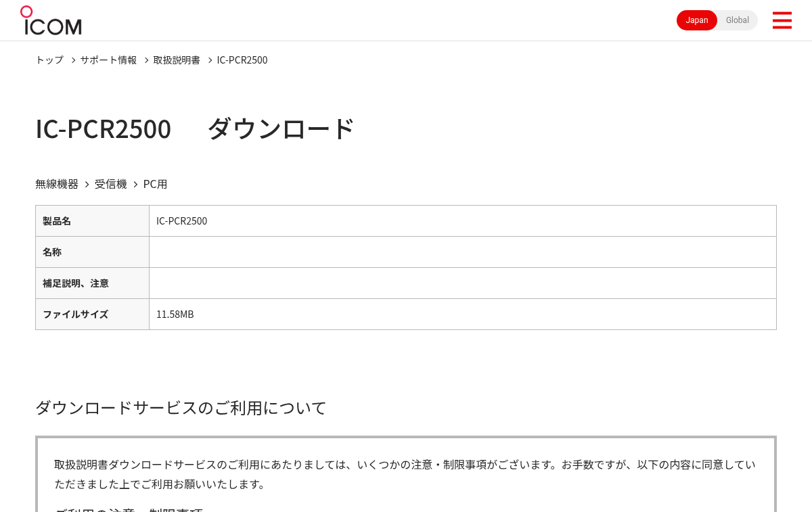812x512 pixels.
Task: Switch to Global site toggle
Action: [x=738, y=20]
